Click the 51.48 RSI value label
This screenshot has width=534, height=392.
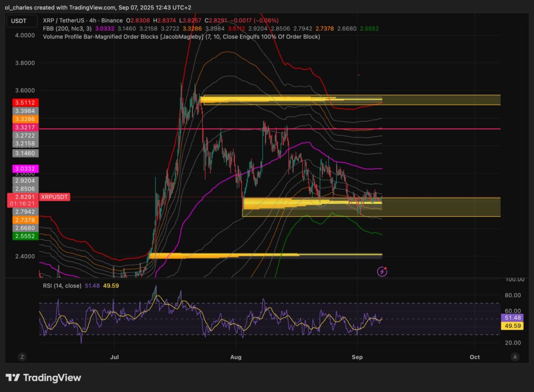(513, 317)
